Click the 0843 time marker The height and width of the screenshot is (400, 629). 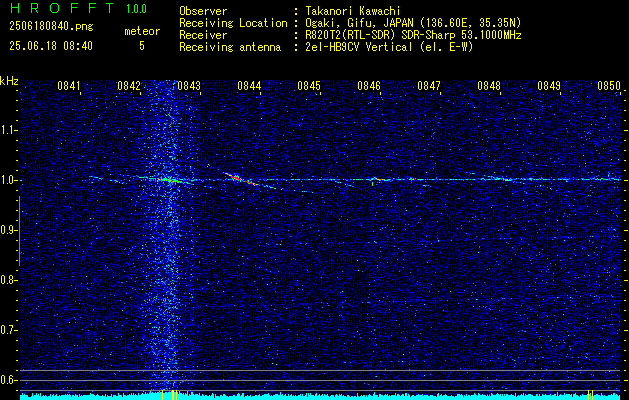(x=189, y=85)
